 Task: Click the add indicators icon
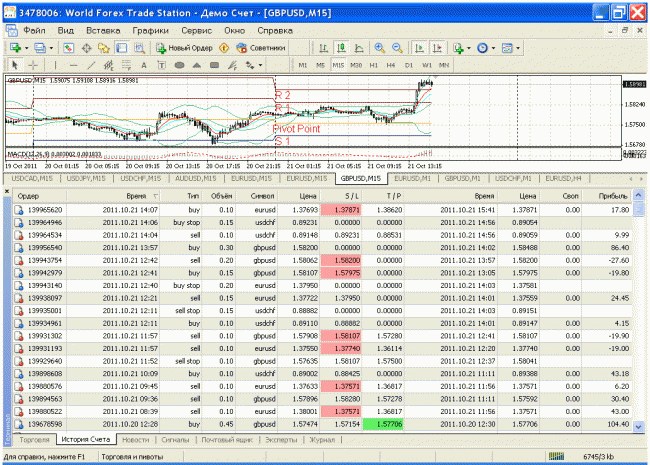pyautogui.click(x=458, y=48)
